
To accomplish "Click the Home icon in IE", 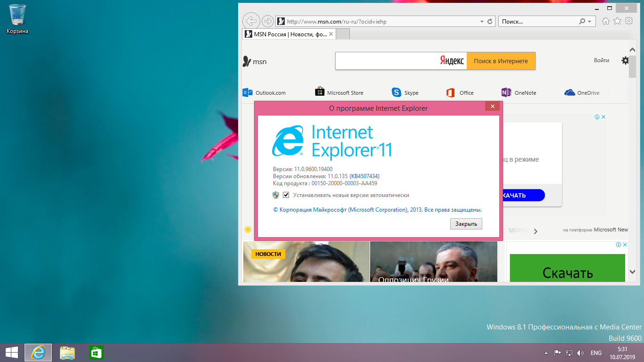I will (606, 21).
